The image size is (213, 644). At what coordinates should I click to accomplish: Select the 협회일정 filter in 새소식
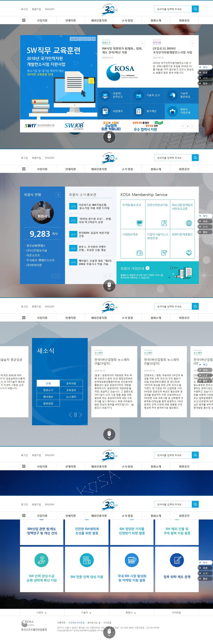pos(48,403)
